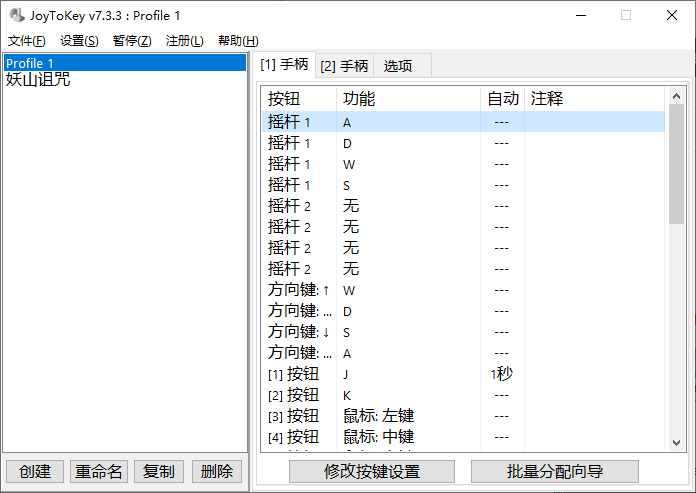Click the 删除 profile button
The height and width of the screenshot is (493, 696).
tap(217, 471)
